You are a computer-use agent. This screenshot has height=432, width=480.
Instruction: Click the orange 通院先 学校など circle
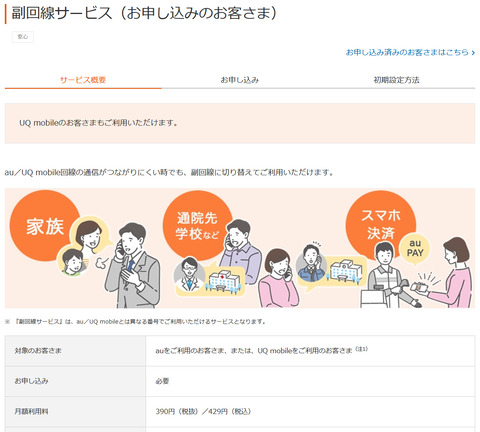(197, 226)
